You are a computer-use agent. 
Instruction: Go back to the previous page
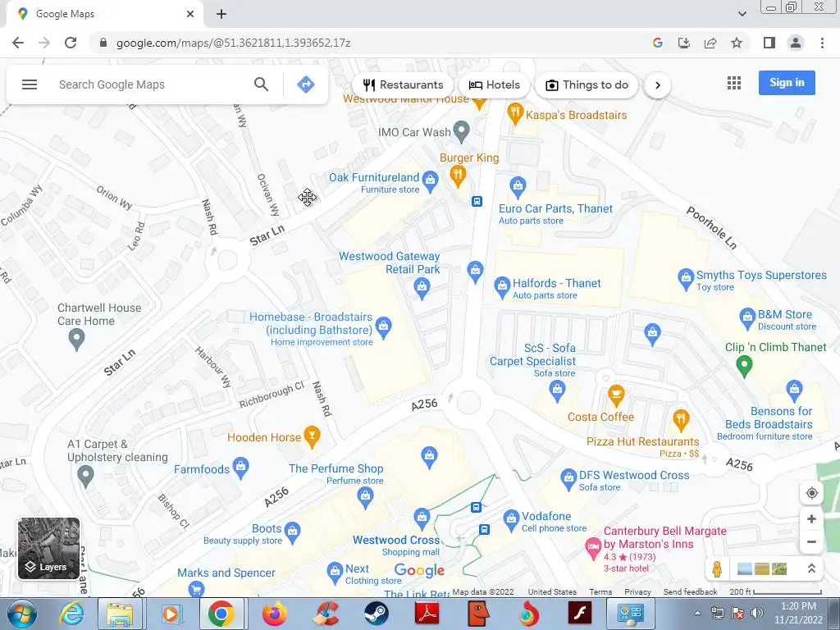(18, 43)
